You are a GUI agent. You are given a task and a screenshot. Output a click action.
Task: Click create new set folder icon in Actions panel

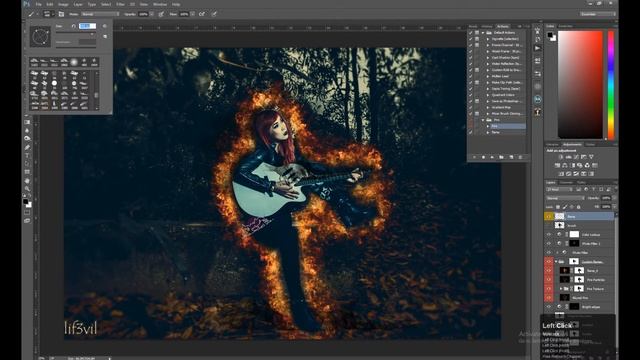coord(501,157)
